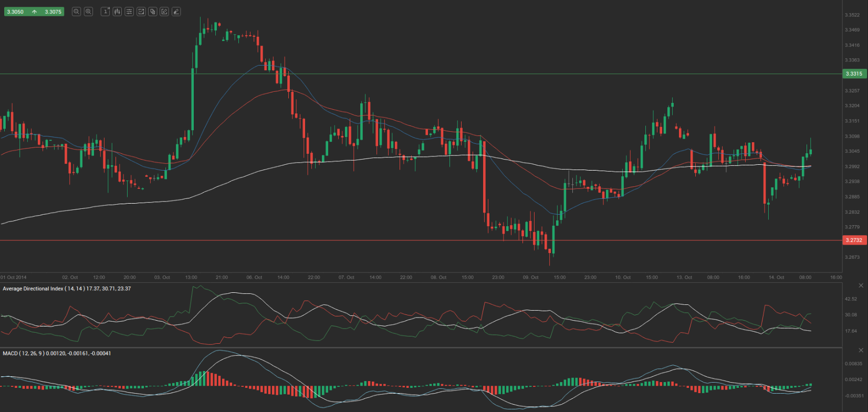Image resolution: width=868 pixels, height=412 pixels.
Task: Click the 10. Oct date on time axis
Action: 623,277
